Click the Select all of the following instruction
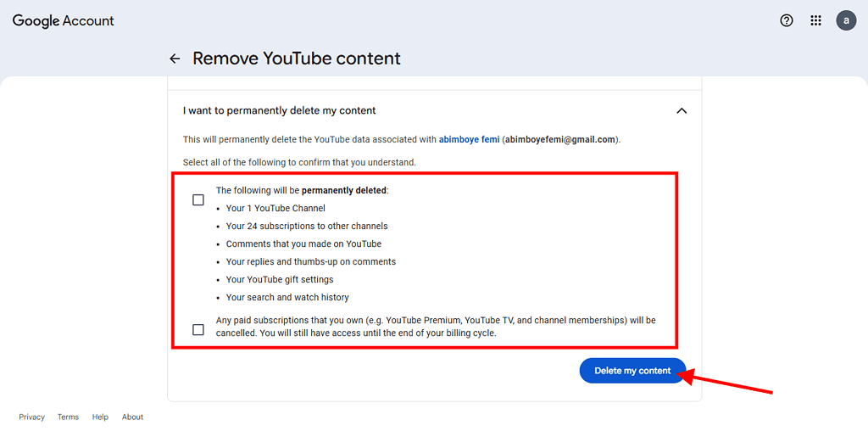This screenshot has height=431, width=868. (x=299, y=163)
